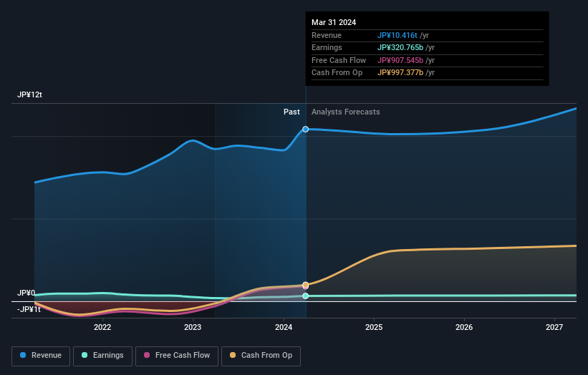The image size is (588, 375).
Task: Click the 2027 x-axis label
Action: click(x=554, y=328)
